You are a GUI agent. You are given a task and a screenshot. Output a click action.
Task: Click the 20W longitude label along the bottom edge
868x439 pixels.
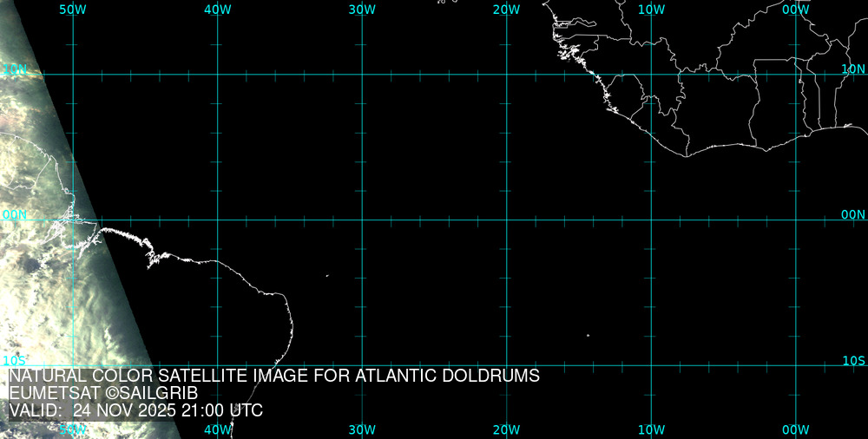pyautogui.click(x=506, y=429)
